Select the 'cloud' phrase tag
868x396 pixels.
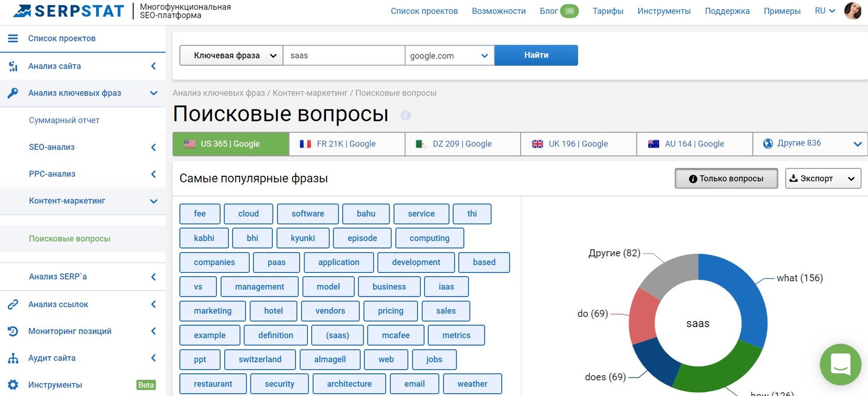[249, 214]
